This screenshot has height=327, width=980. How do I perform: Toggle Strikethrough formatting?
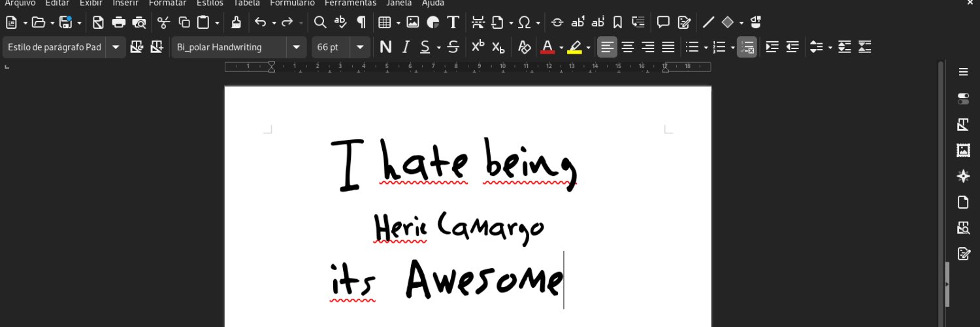pyautogui.click(x=453, y=47)
